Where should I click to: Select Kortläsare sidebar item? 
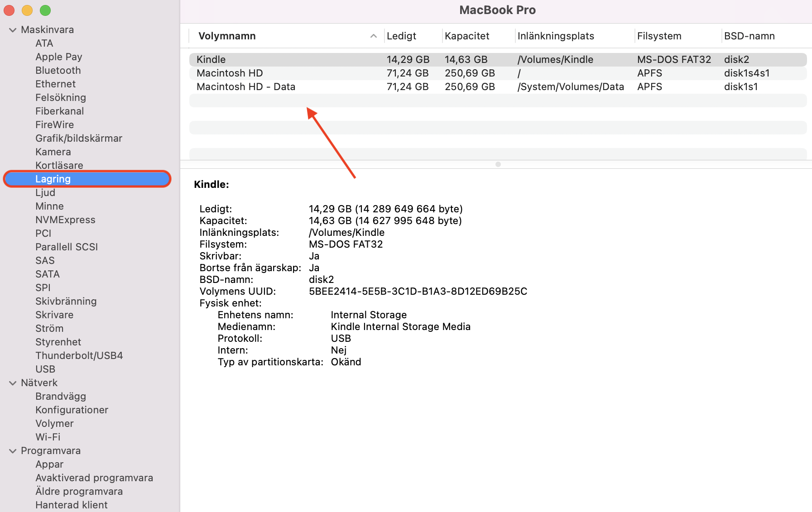coord(59,165)
